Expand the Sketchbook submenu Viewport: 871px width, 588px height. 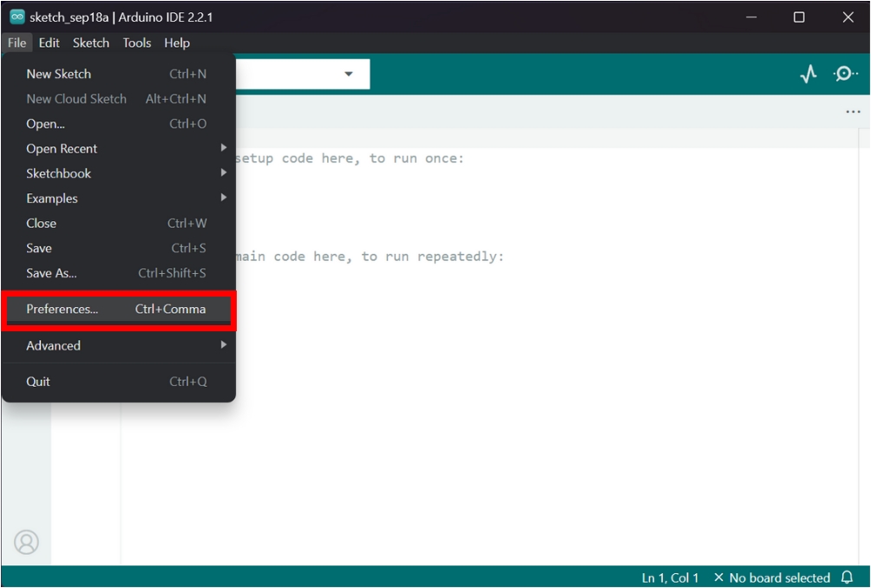pyautogui.click(x=56, y=173)
